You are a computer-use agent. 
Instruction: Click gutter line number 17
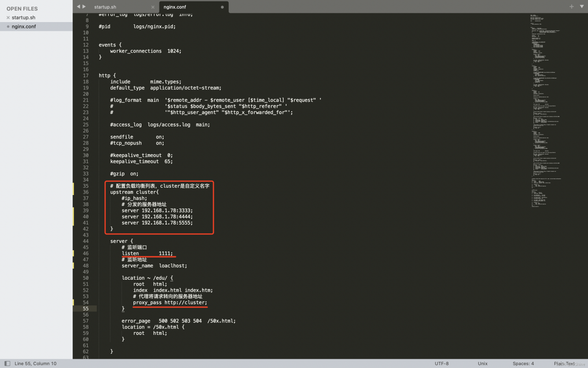(86, 75)
